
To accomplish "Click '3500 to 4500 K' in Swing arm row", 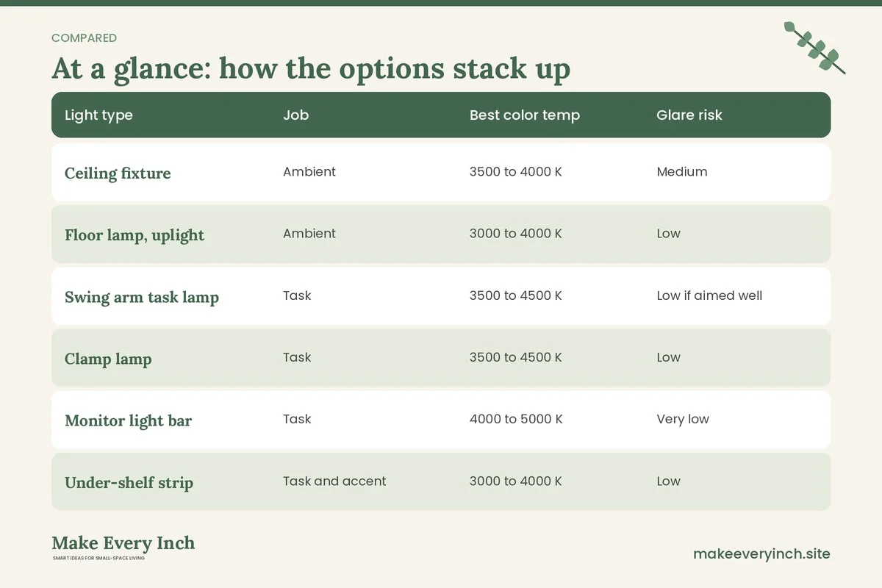I will (516, 295).
